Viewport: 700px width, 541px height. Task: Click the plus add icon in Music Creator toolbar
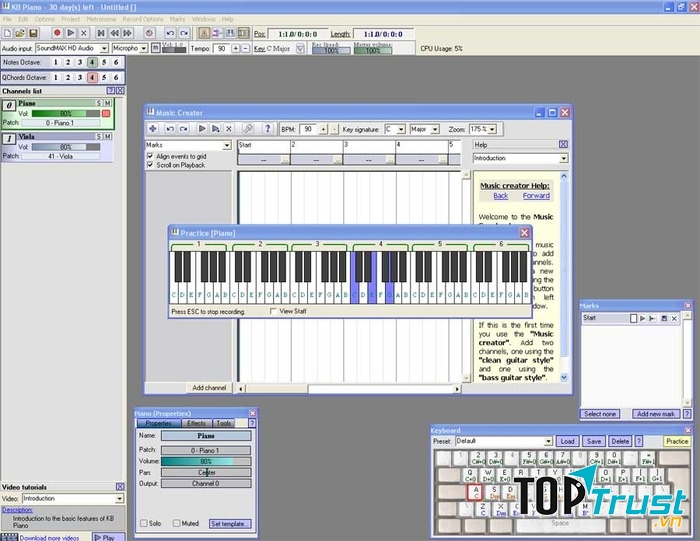click(153, 129)
